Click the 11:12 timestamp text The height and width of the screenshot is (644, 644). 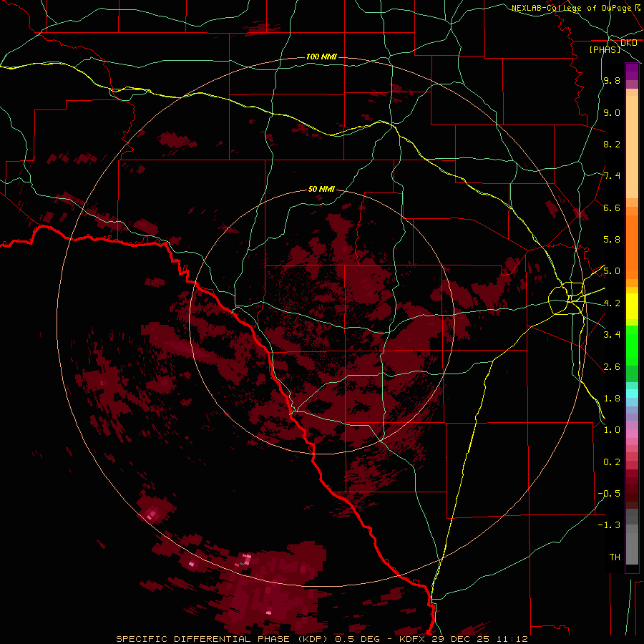coord(512,639)
